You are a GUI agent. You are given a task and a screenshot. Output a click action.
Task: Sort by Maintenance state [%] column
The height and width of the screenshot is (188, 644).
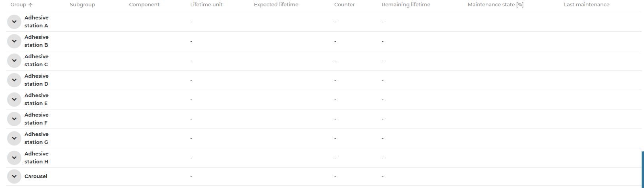(x=495, y=5)
